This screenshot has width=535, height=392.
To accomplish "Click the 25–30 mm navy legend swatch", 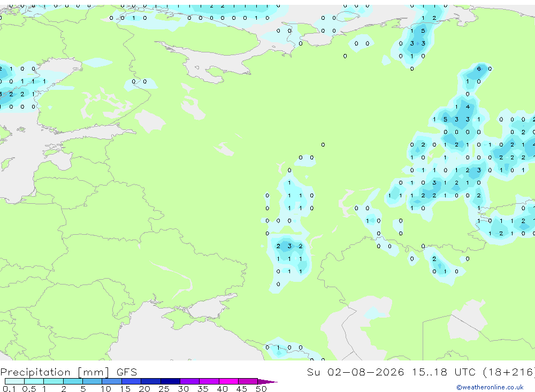I will click(x=170, y=381).
